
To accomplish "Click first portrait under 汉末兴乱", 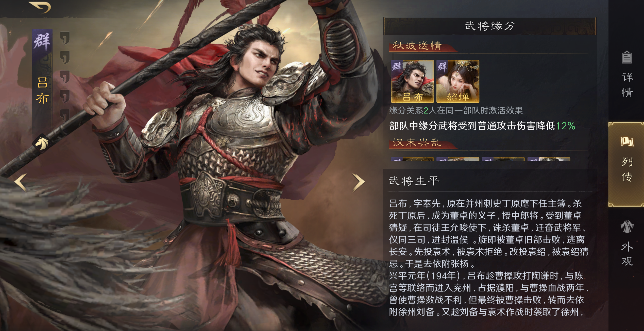I will coord(412,159).
